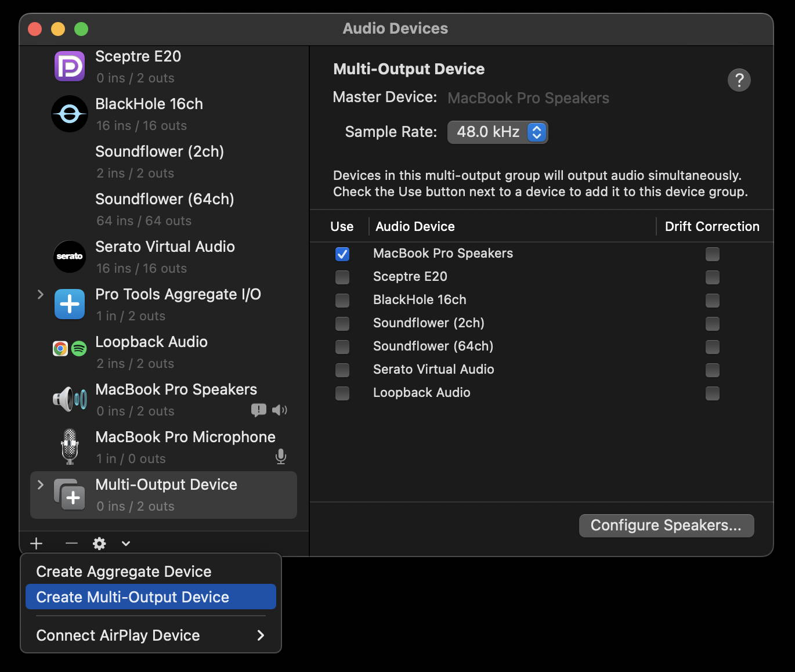Select Soundflower (2ch) in the sidebar
The width and height of the screenshot is (795, 672).
[164, 161]
